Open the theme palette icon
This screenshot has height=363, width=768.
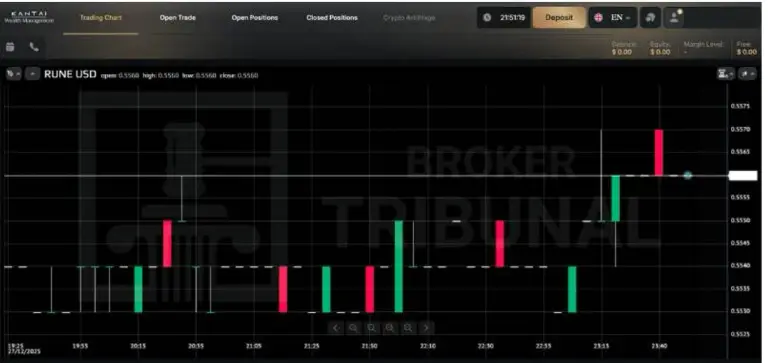point(650,18)
